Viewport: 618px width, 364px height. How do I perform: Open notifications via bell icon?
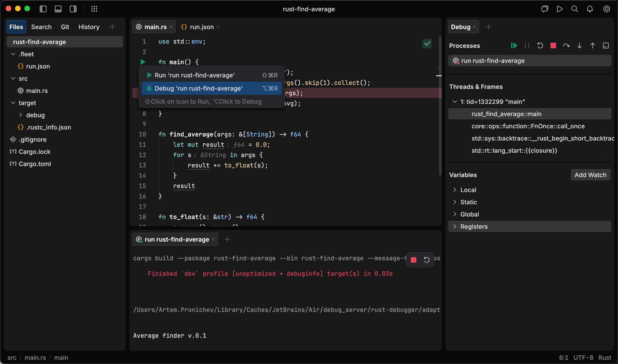pos(590,9)
